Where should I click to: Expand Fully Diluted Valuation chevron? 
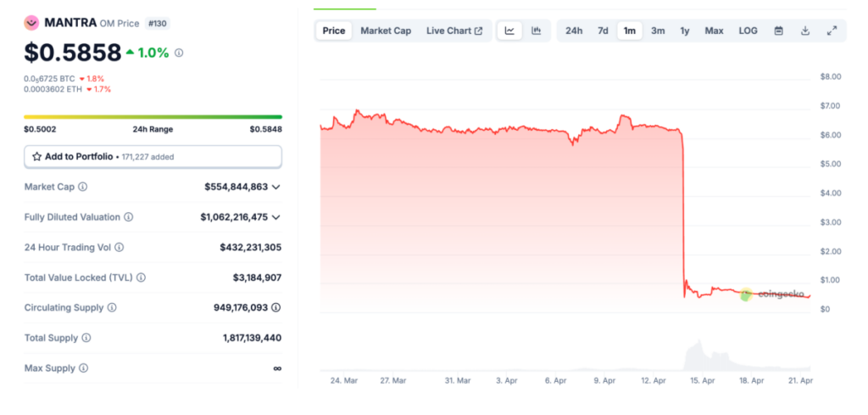276,217
